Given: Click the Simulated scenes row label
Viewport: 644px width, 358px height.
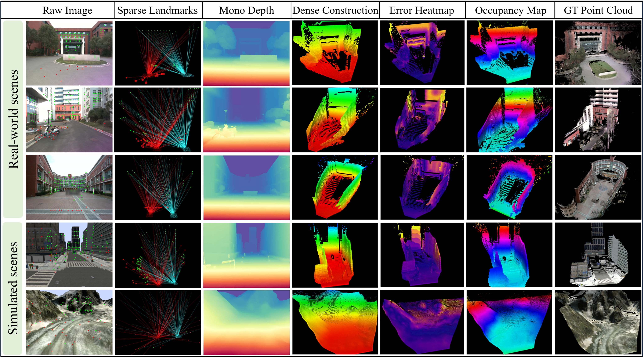Looking at the screenshot, I should (x=13, y=288).
